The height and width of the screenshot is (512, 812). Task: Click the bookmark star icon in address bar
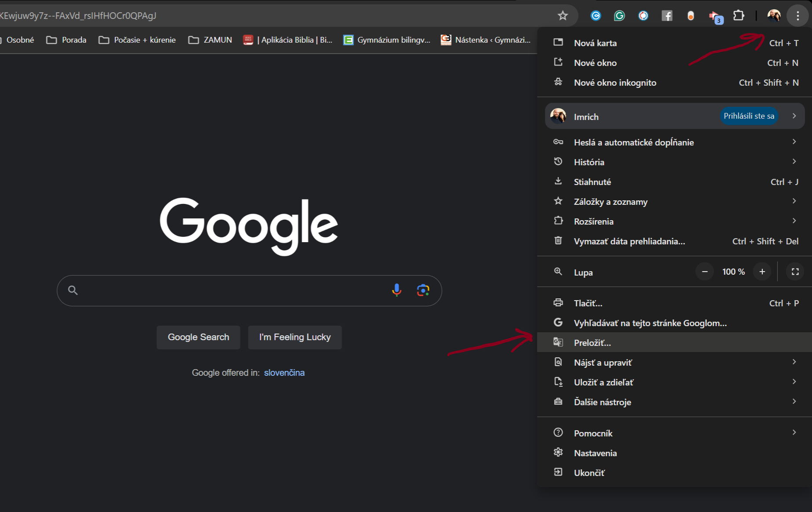(x=563, y=16)
